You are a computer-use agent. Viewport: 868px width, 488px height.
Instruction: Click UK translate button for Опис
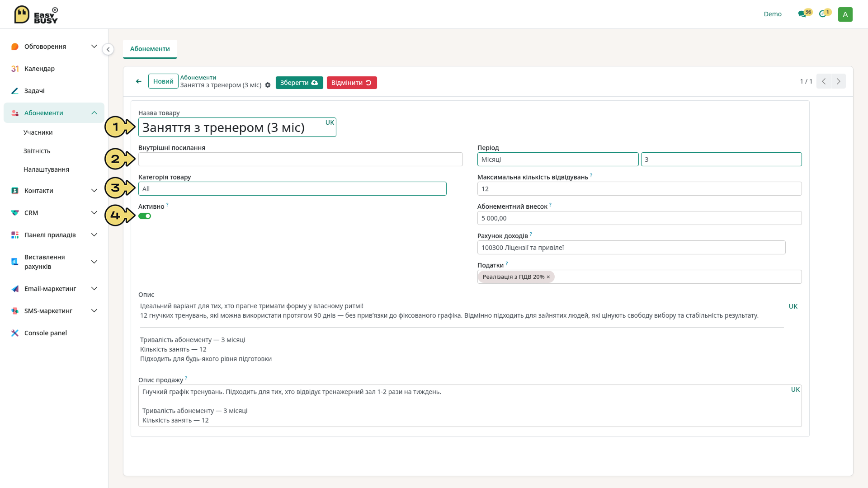coord(793,306)
